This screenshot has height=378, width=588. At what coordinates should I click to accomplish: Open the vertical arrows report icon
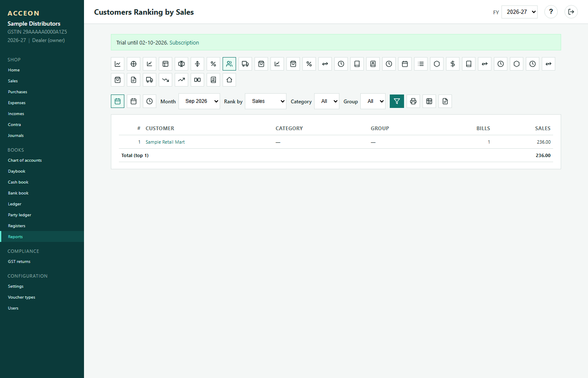(197, 64)
